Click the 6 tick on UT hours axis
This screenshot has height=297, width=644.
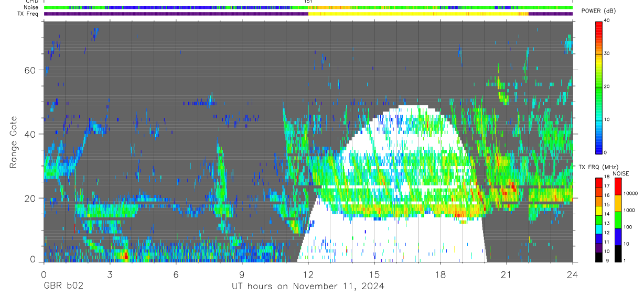(176, 274)
